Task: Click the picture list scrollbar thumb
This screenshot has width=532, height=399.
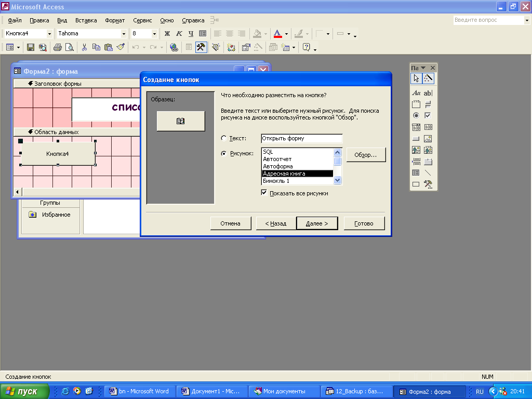Action: 337,161
